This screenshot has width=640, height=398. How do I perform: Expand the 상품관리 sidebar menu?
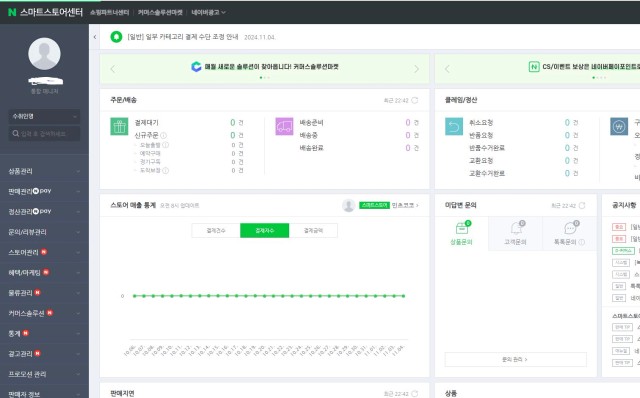pos(44,171)
